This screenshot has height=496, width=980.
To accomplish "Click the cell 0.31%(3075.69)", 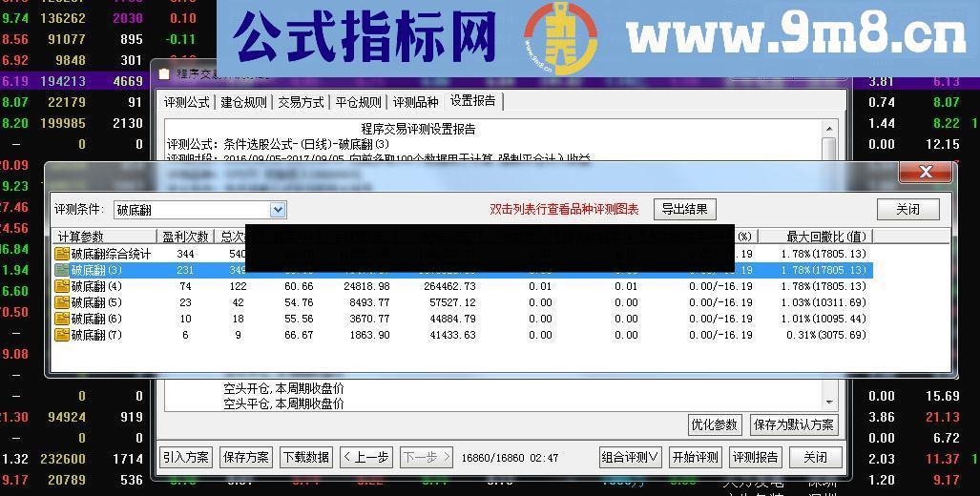I will (826, 335).
